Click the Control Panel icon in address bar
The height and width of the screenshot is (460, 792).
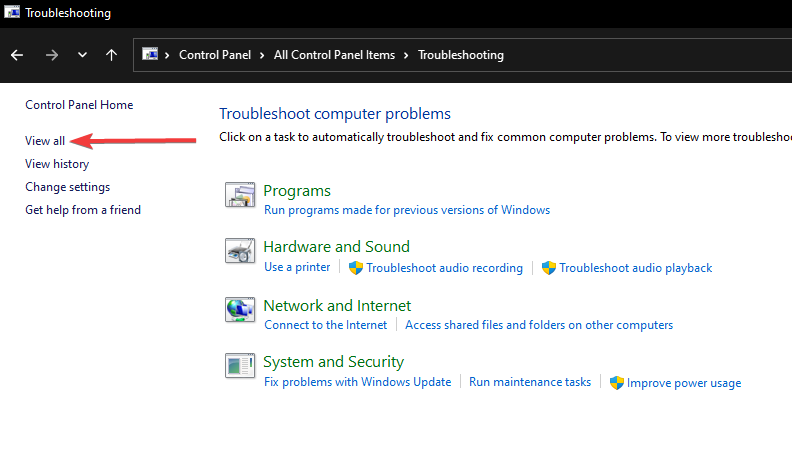150,55
